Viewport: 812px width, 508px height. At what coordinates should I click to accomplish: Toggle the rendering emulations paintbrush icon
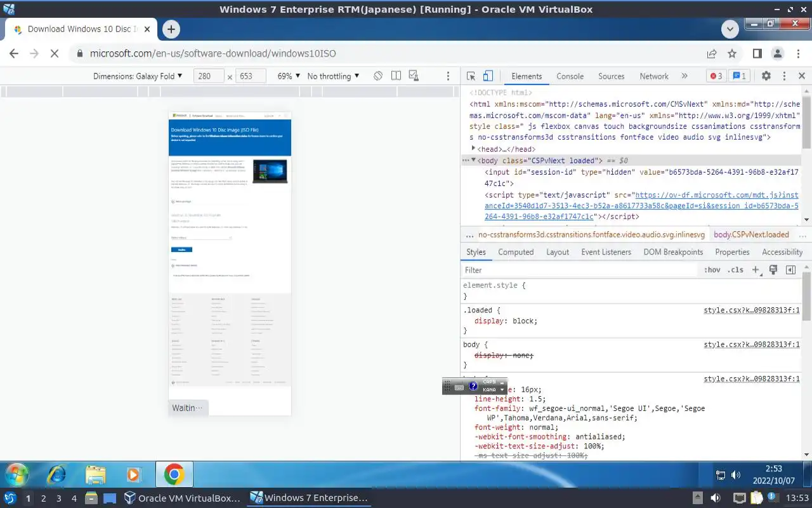tap(773, 270)
